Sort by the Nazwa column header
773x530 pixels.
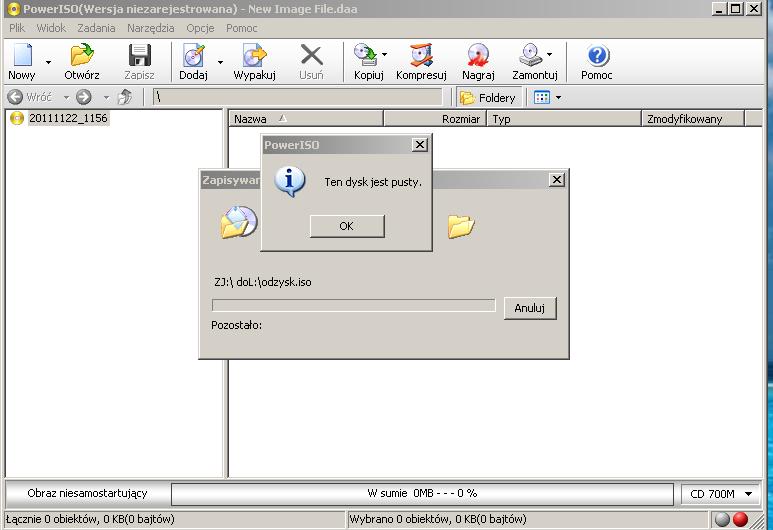pyautogui.click(x=306, y=119)
